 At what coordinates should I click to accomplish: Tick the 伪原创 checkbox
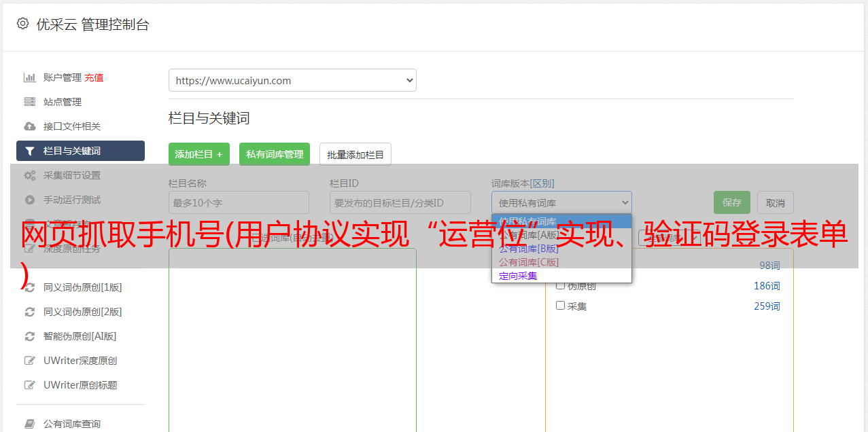(561, 285)
